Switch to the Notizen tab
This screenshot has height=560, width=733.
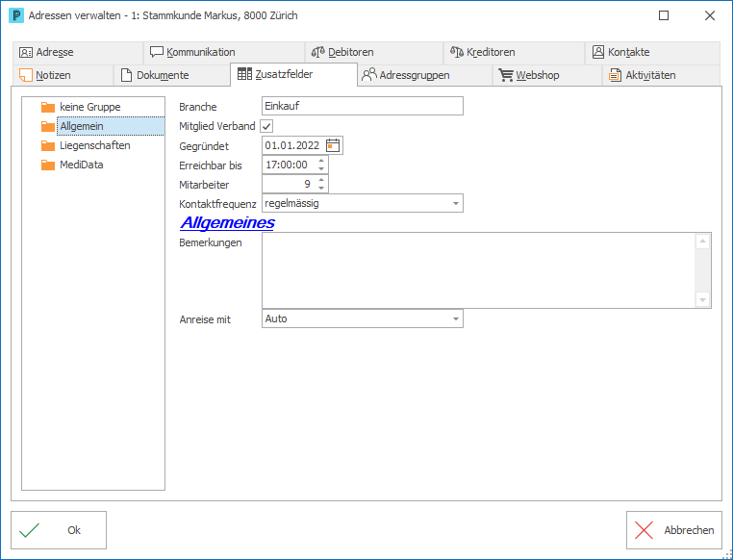point(63,75)
